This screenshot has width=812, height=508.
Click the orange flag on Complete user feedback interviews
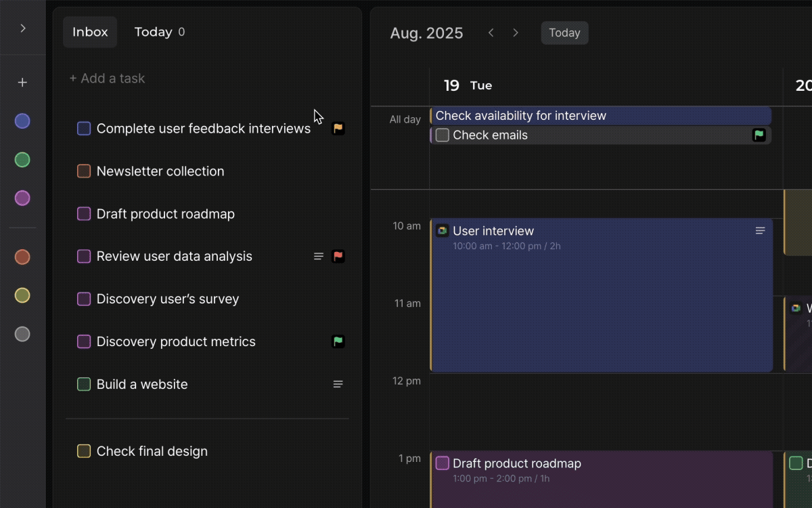pyautogui.click(x=338, y=129)
